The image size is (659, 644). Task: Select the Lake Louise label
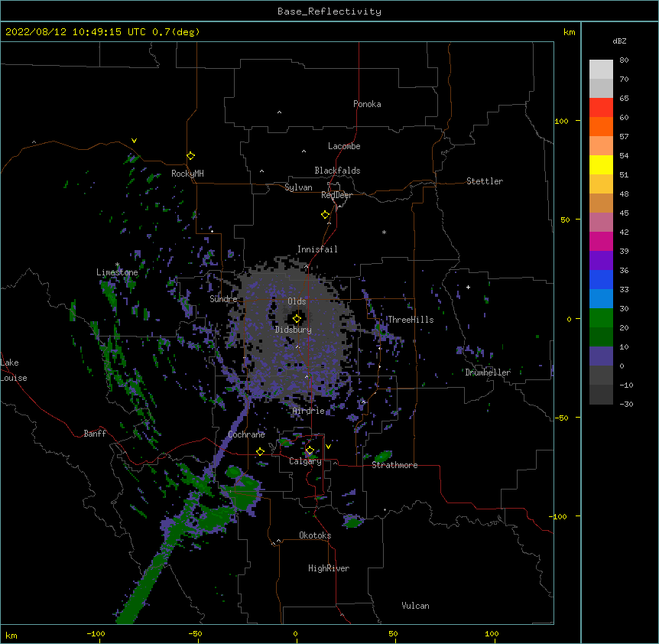click(14, 370)
